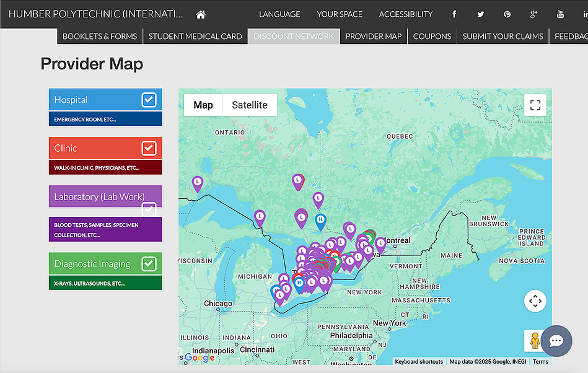Click the 'Emergency Room, etc...' subtitle
Screen dimensions: 588x373
pyautogui.click(x=85, y=120)
